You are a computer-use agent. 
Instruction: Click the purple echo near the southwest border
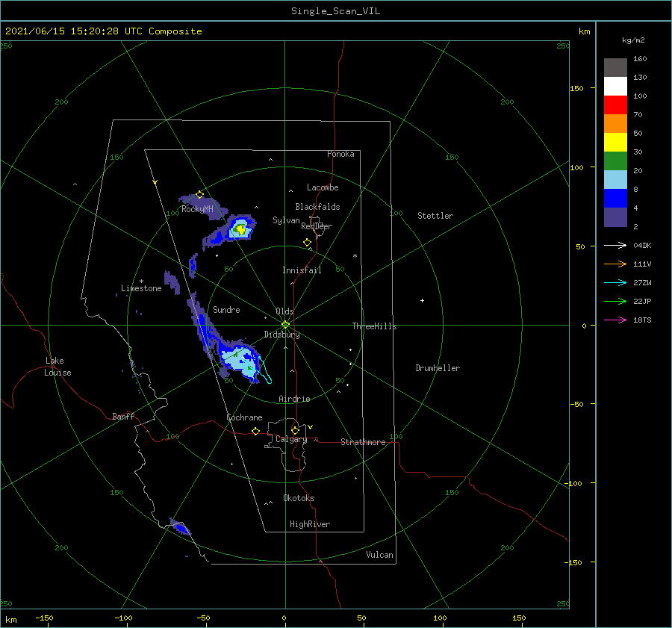tap(180, 526)
